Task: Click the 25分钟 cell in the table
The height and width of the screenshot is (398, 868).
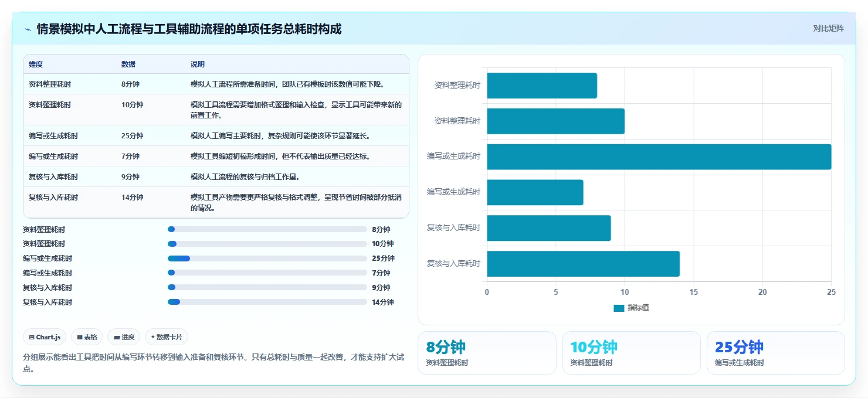Action: point(133,136)
